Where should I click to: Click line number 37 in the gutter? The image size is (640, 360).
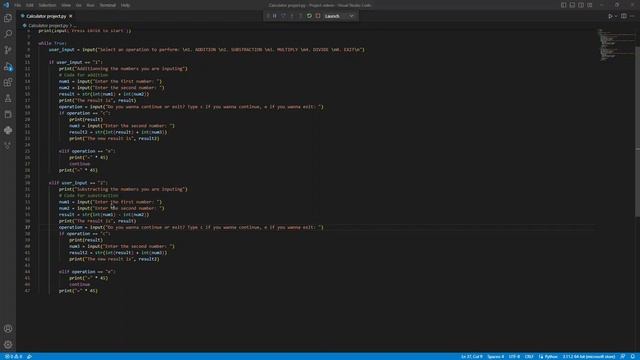tap(27, 227)
